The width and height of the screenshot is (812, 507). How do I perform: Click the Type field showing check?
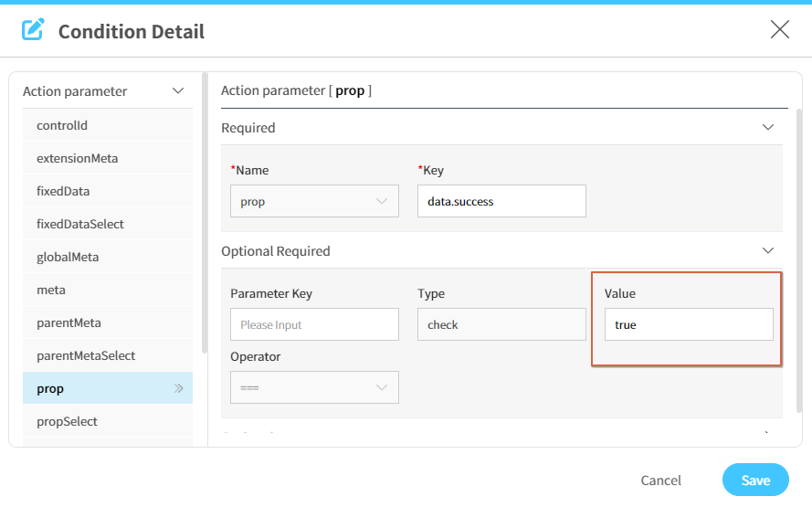(x=501, y=324)
